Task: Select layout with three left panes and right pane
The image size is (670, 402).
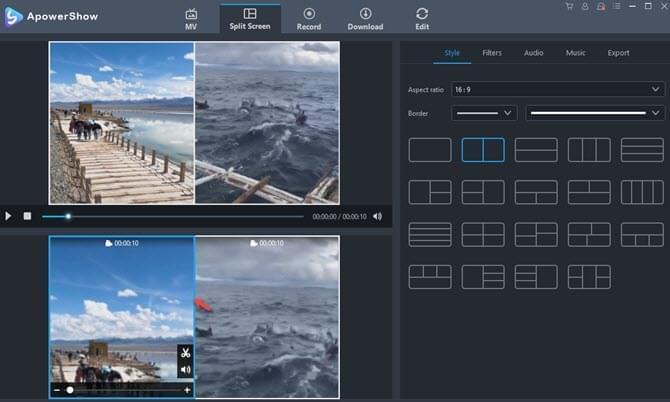Action: [536, 277]
